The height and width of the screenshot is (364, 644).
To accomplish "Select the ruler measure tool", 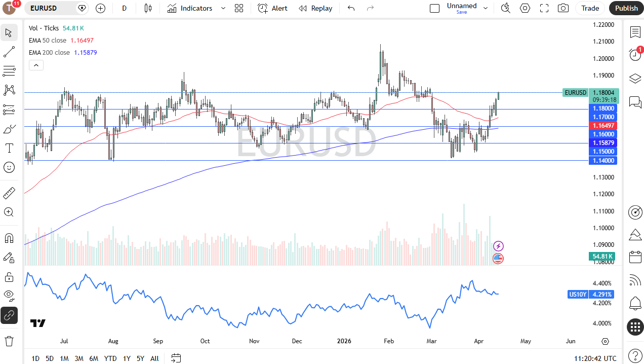I will pos(9,193).
